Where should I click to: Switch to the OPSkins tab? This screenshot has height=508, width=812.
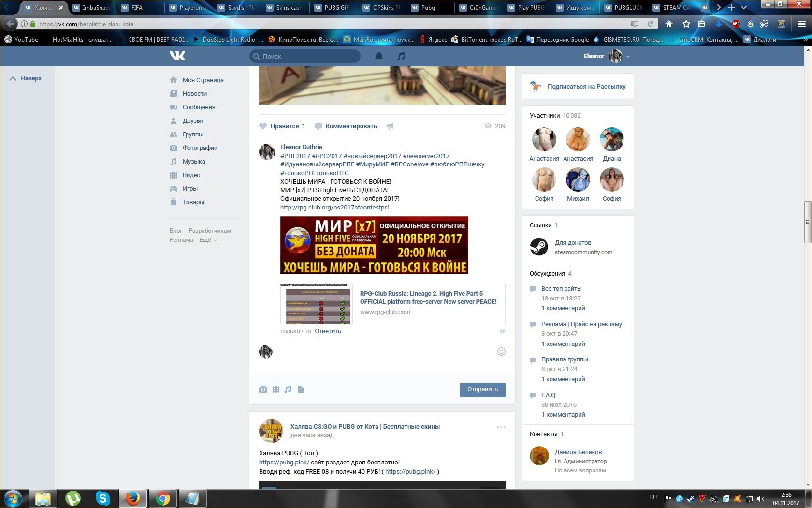382,8
